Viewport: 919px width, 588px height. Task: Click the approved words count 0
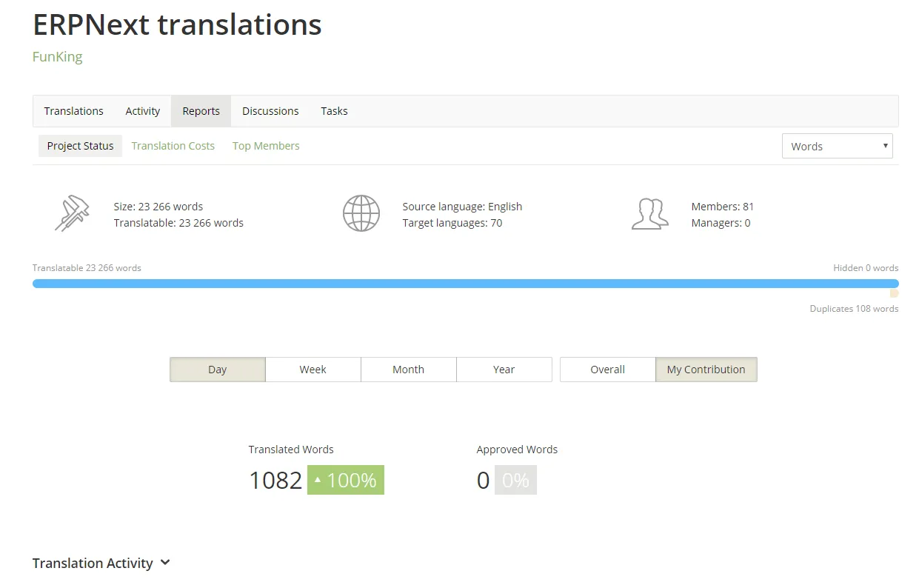(x=484, y=481)
